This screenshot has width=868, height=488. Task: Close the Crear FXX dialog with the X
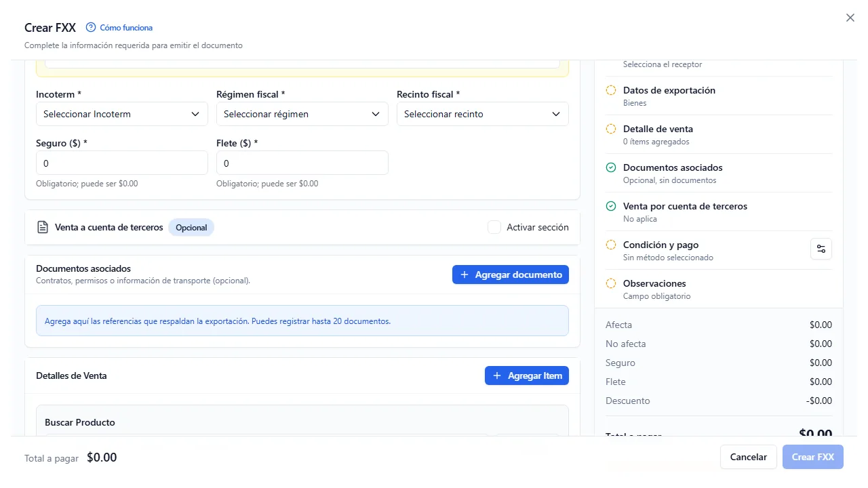850,18
